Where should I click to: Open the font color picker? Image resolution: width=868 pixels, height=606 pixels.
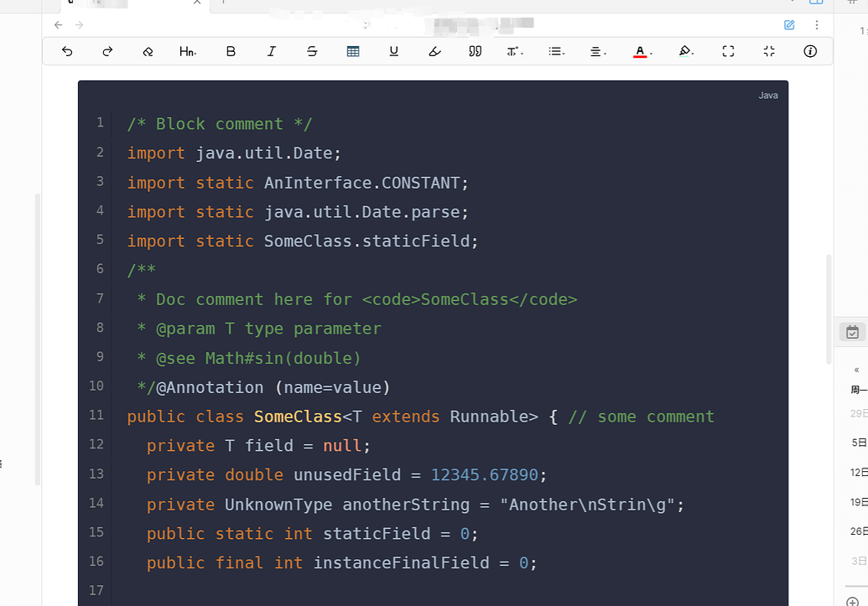[640, 51]
